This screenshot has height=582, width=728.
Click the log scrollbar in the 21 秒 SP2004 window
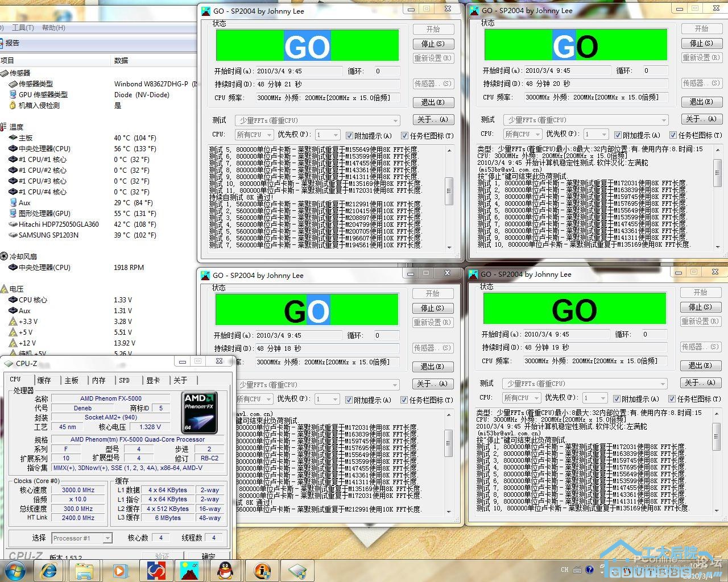click(449, 198)
